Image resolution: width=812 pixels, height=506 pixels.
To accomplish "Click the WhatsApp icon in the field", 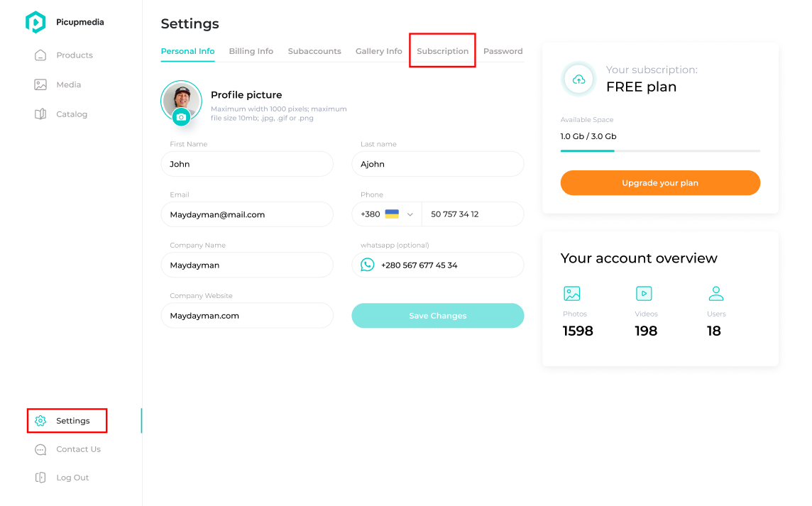I will pyautogui.click(x=367, y=265).
